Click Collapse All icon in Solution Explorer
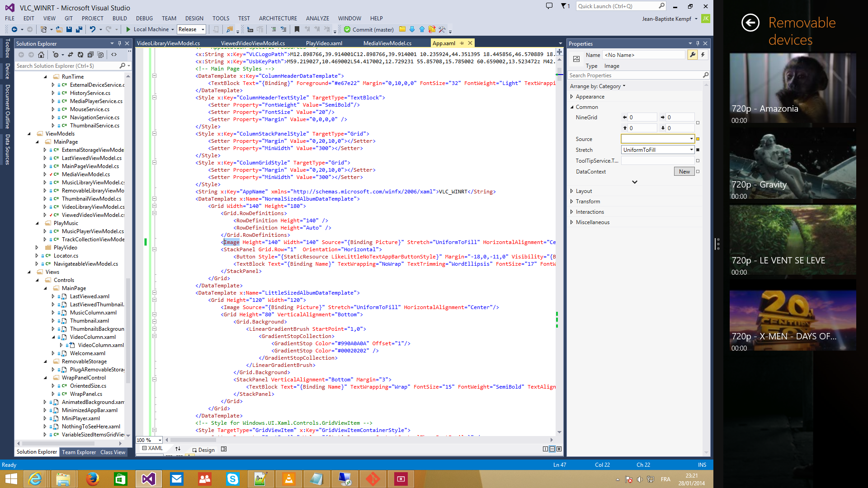The image size is (868, 488). [x=90, y=55]
